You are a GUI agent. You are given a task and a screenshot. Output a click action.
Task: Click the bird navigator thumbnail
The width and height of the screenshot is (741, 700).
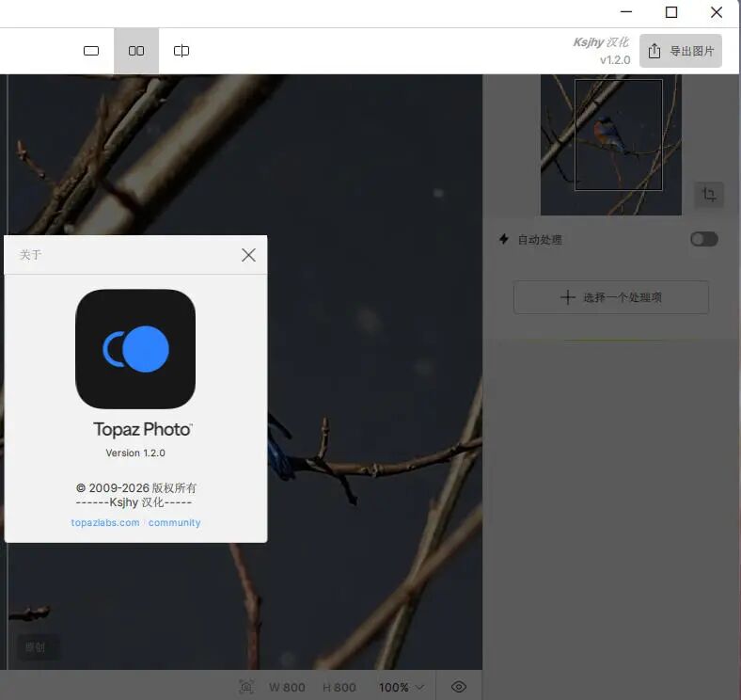tap(611, 145)
